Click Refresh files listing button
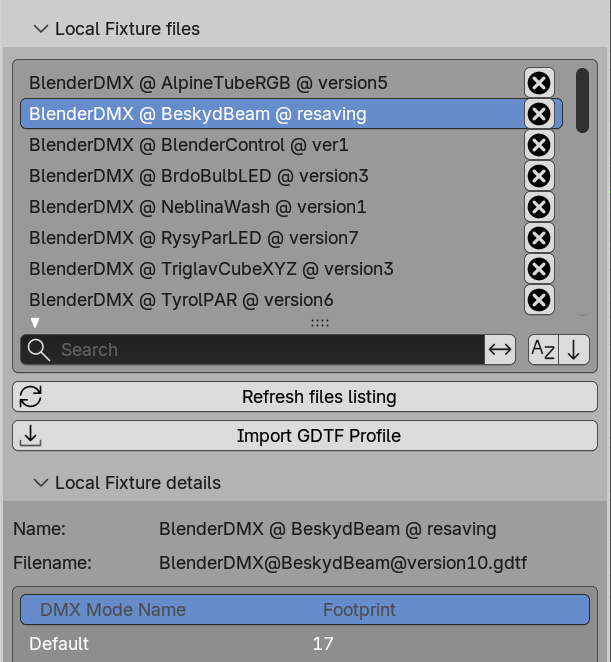611x662 pixels. (x=305, y=397)
